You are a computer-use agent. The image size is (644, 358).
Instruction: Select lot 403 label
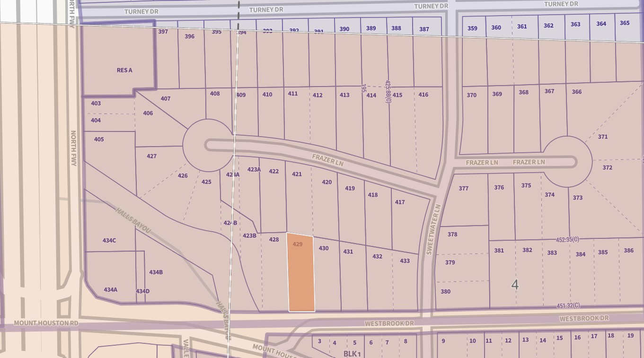point(96,103)
